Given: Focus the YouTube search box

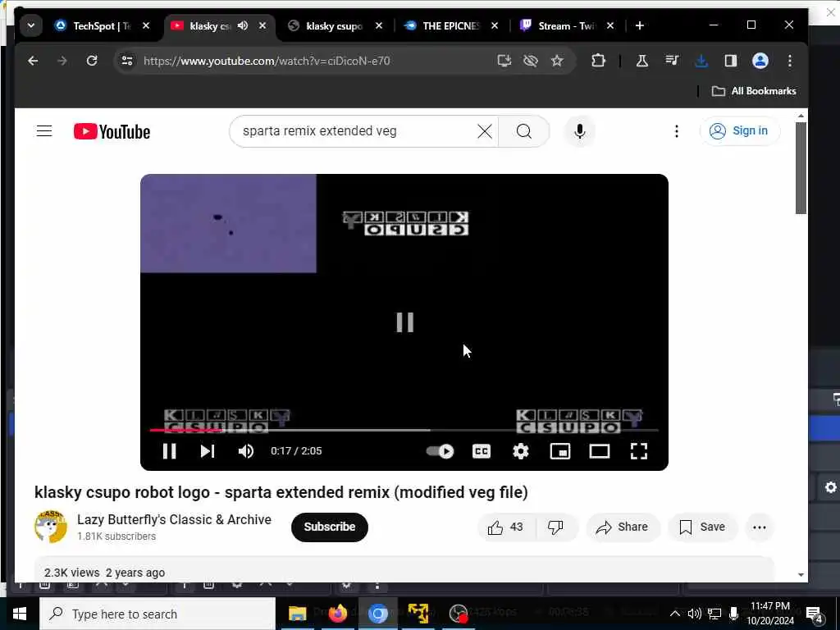Looking at the screenshot, I should pyautogui.click(x=356, y=131).
